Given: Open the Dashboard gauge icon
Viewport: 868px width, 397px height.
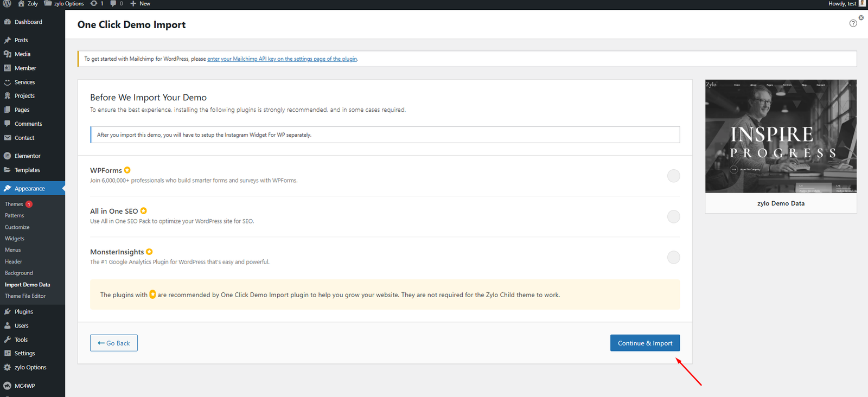Looking at the screenshot, I should click(x=8, y=22).
